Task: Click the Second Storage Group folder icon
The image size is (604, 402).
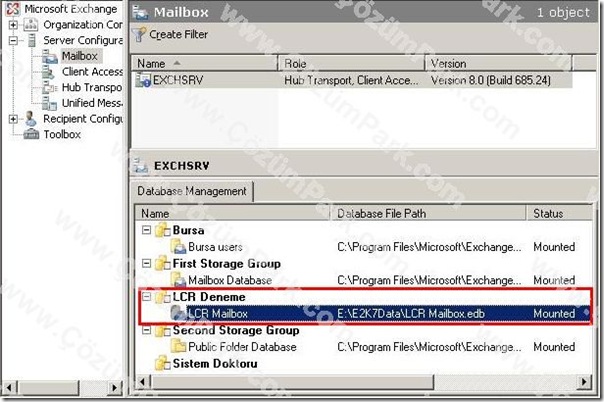Action: [x=163, y=330]
